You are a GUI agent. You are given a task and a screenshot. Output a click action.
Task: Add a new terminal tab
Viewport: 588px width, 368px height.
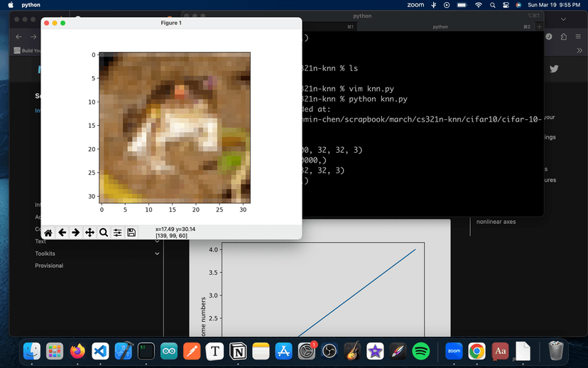coord(539,26)
